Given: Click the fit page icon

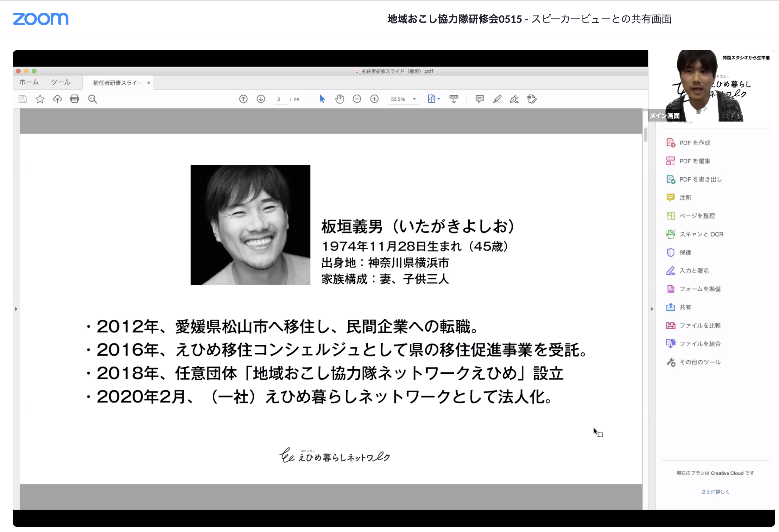Looking at the screenshot, I should pos(431,99).
